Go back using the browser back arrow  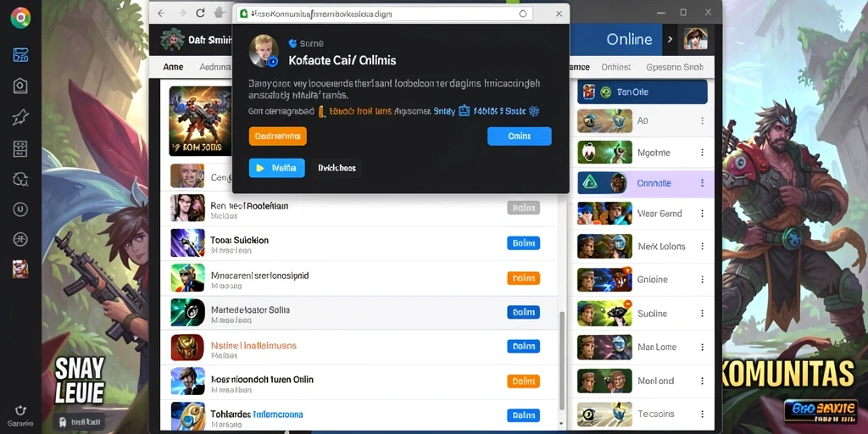(161, 13)
